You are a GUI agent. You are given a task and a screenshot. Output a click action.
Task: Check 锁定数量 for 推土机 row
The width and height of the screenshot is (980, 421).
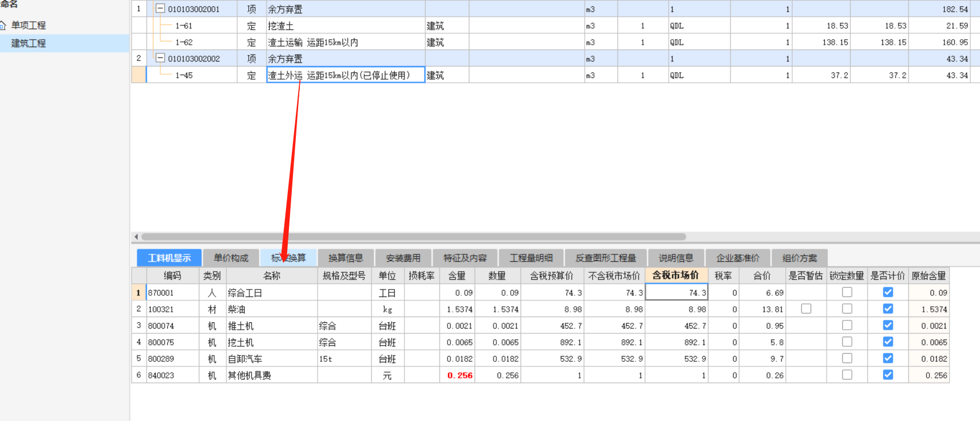(x=847, y=325)
